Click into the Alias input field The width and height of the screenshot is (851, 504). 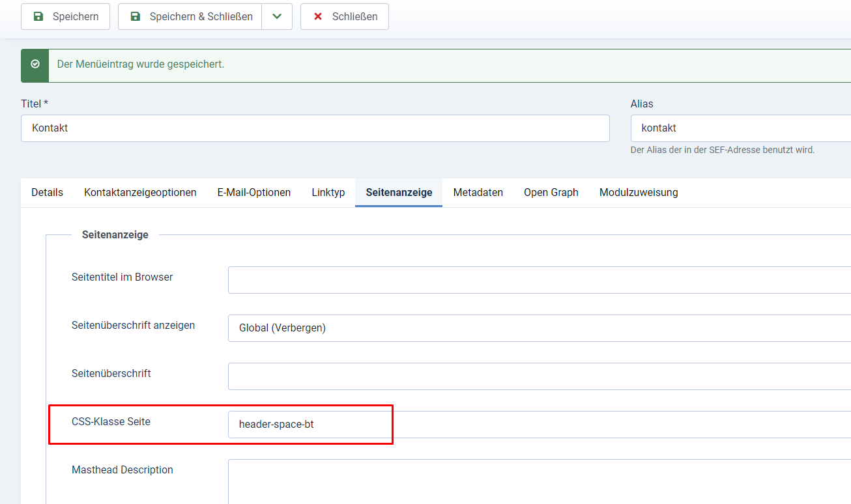click(740, 128)
